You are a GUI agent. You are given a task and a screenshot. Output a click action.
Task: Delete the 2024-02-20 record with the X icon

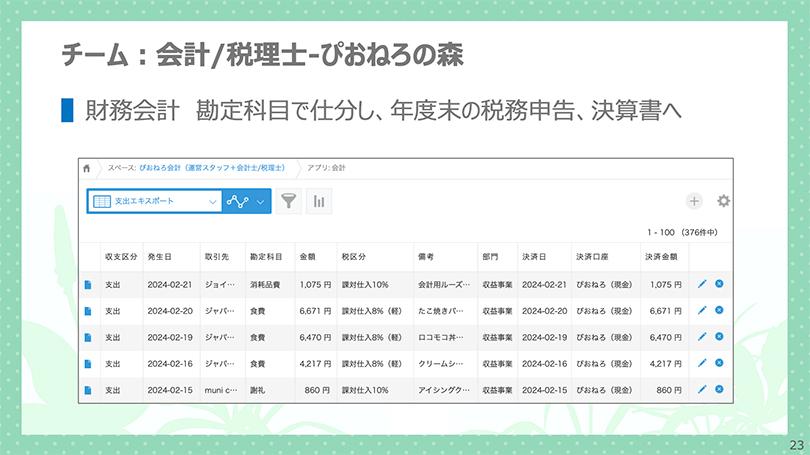coord(719,310)
